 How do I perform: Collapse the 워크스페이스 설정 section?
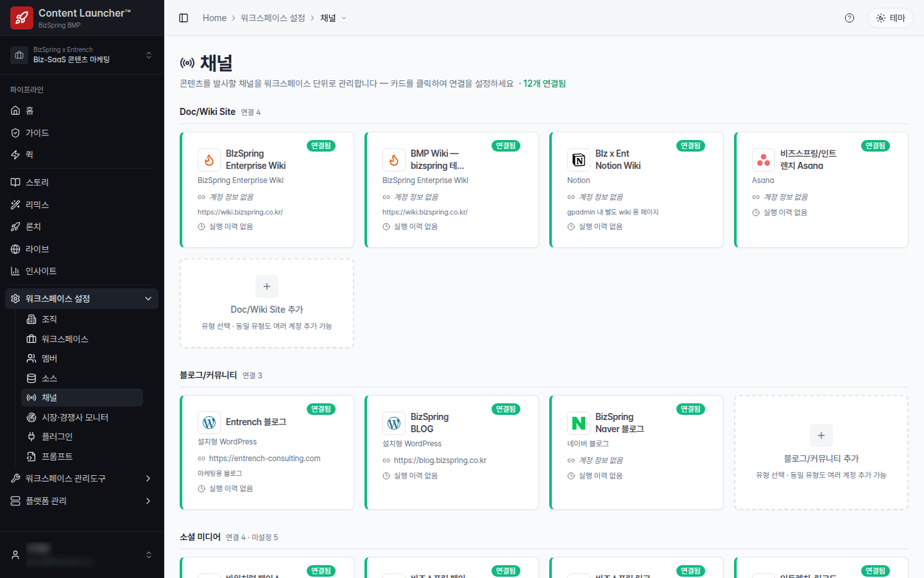coord(82,299)
